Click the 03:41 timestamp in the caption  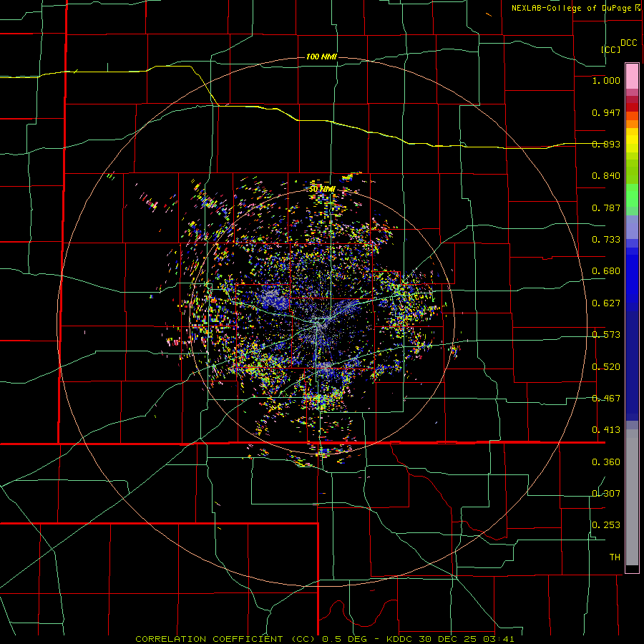(x=497, y=639)
